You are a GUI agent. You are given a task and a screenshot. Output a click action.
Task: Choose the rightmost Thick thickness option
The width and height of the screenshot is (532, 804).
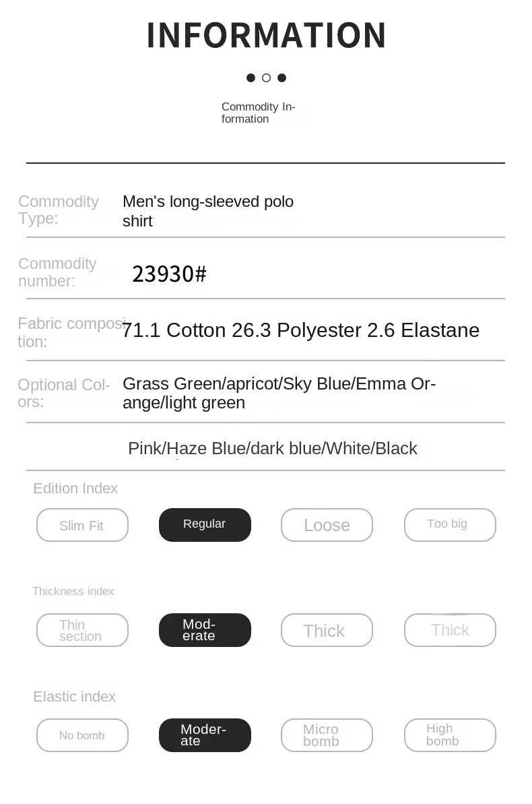(x=450, y=630)
